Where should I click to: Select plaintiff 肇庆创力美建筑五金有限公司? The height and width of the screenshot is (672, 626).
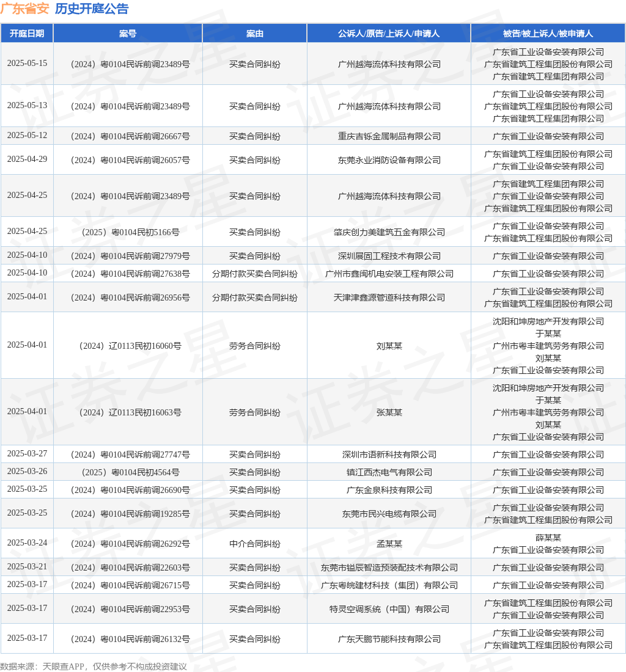389,232
